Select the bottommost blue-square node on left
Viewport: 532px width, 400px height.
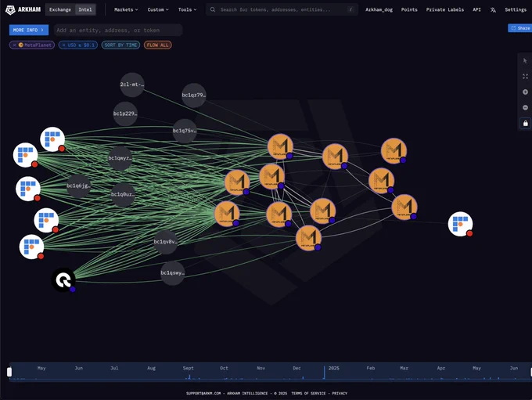[x=31, y=247]
